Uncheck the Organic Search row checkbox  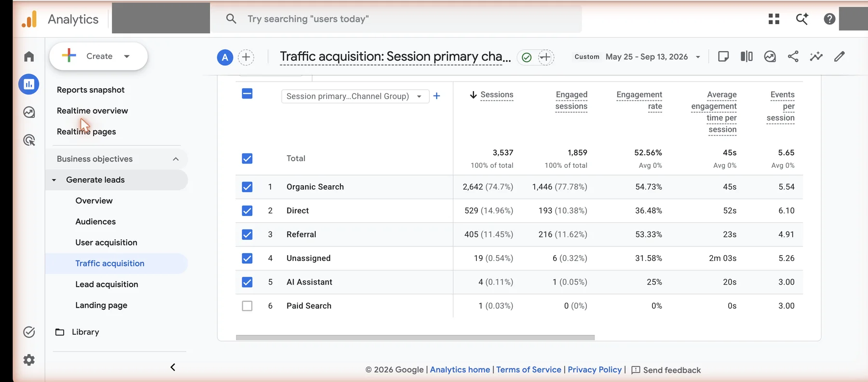(247, 187)
